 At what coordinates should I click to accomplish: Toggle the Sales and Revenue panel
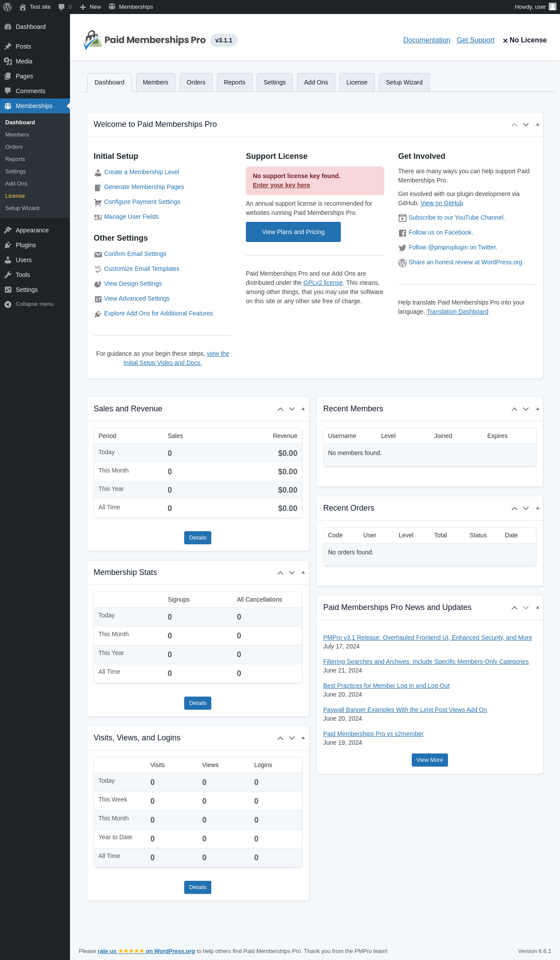[x=303, y=409]
